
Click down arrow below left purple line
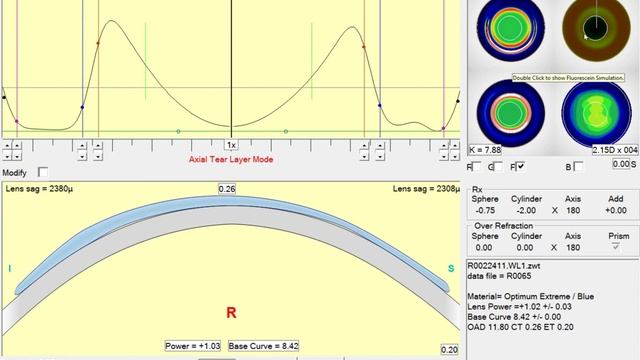[17, 156]
